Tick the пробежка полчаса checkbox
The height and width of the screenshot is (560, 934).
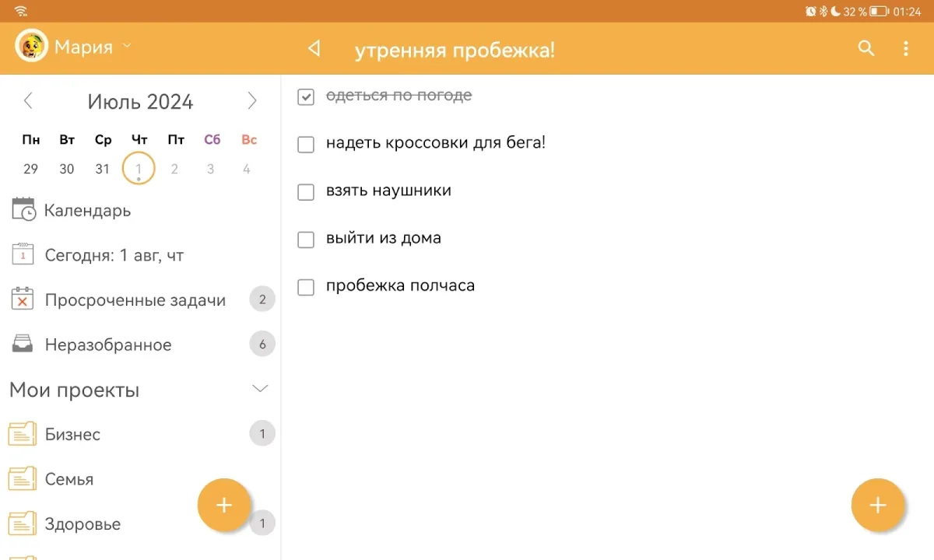tap(306, 287)
